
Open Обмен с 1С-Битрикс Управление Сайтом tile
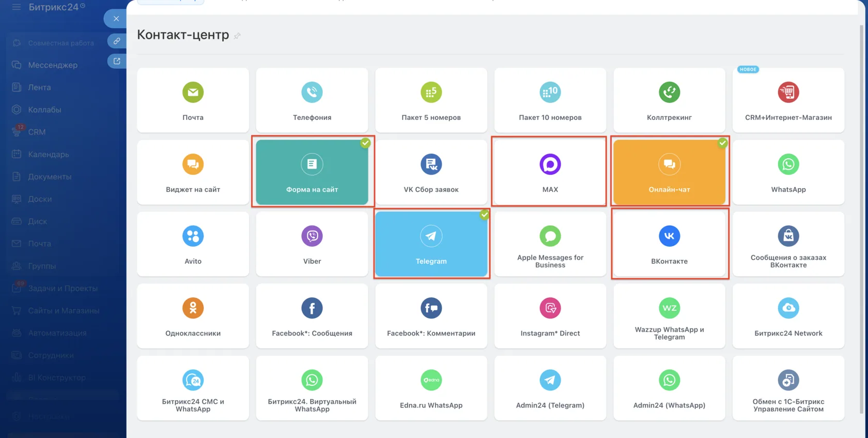pos(788,388)
